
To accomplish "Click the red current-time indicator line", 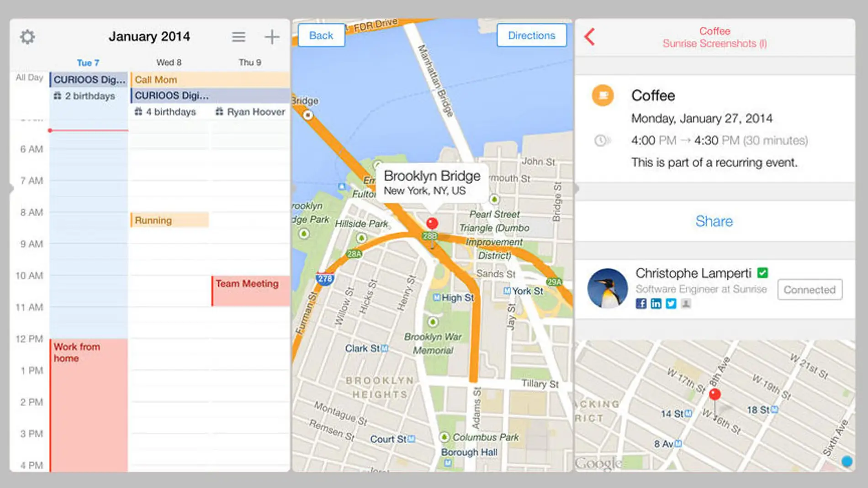I will pos(89,131).
